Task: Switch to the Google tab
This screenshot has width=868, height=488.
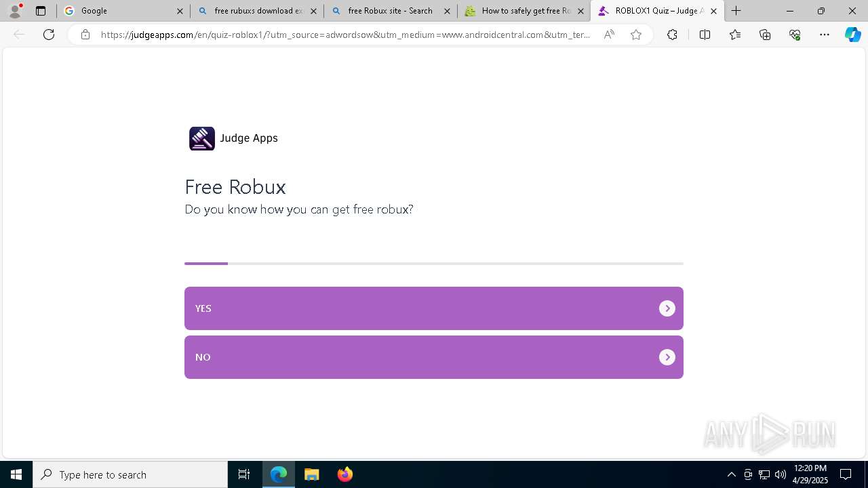Action: (123, 11)
